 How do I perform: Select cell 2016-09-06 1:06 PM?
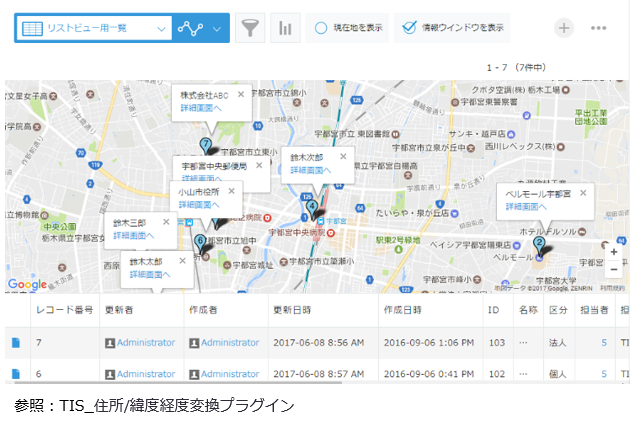pos(429,343)
